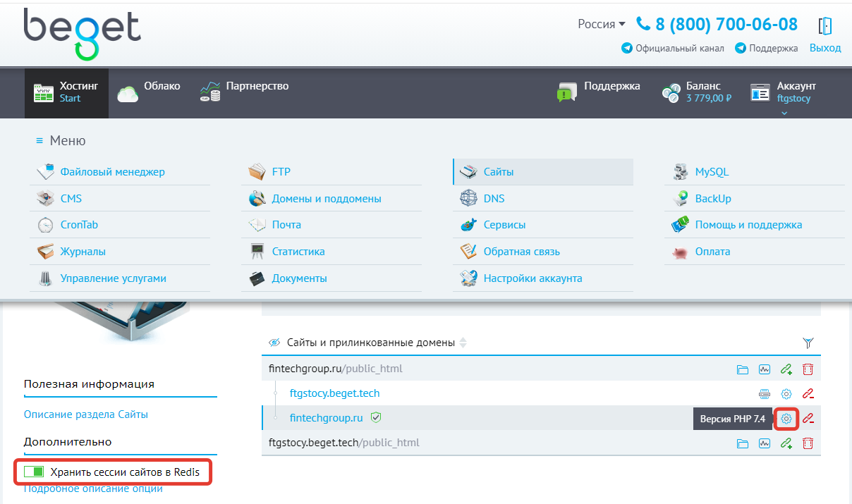
Task: Open the Россия country dropdown
Action: tap(602, 24)
